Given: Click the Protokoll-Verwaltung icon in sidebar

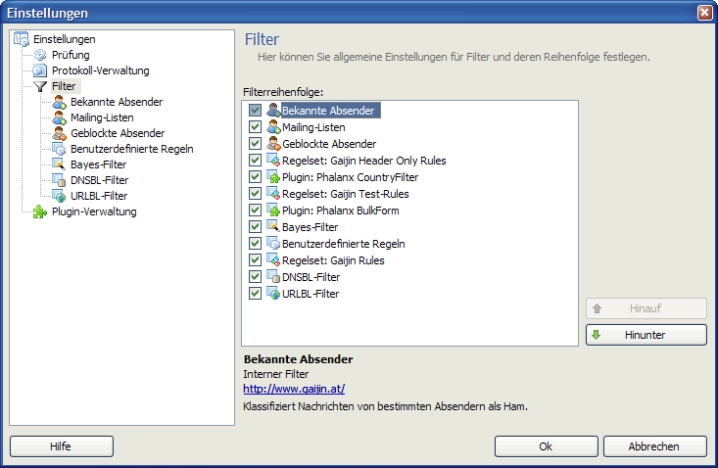Looking at the screenshot, I should [40, 71].
